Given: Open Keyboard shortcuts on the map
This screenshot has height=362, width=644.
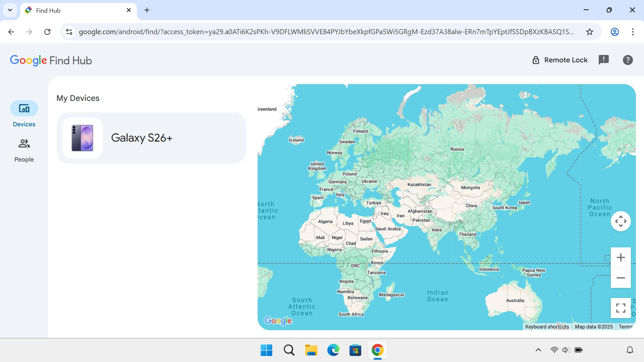Looking at the screenshot, I should [547, 327].
